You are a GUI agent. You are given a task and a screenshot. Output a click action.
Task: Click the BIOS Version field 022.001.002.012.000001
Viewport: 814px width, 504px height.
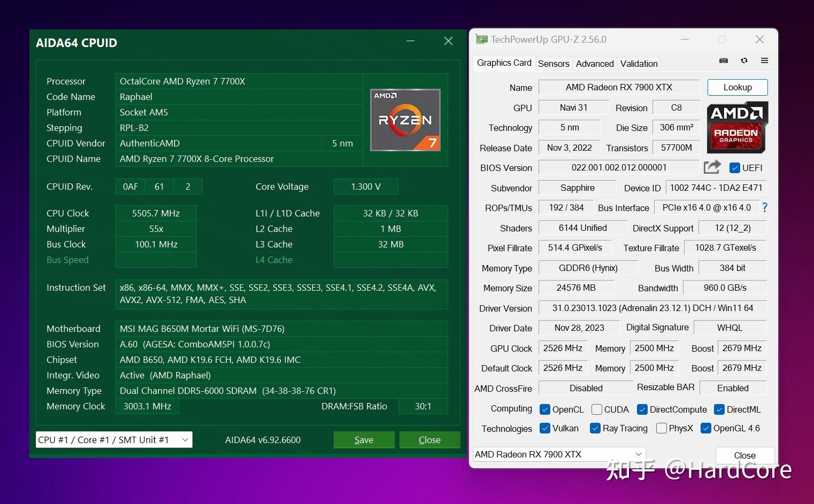[x=619, y=167]
